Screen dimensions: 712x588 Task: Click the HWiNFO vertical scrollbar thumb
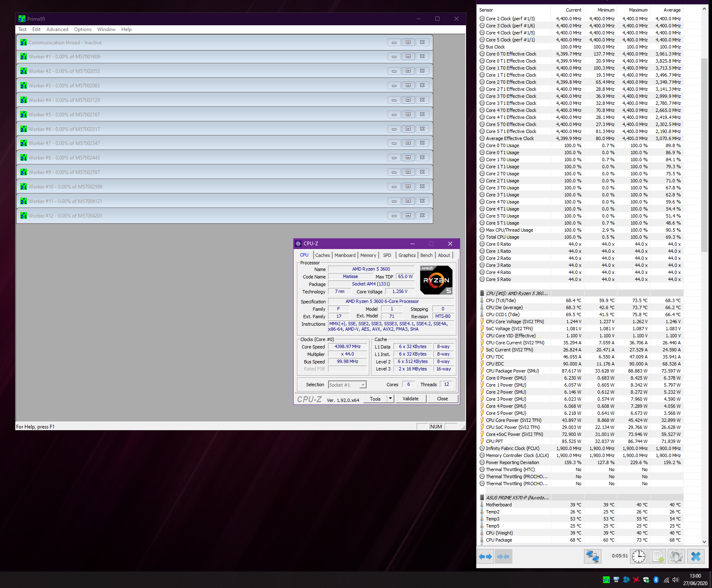coord(705,155)
